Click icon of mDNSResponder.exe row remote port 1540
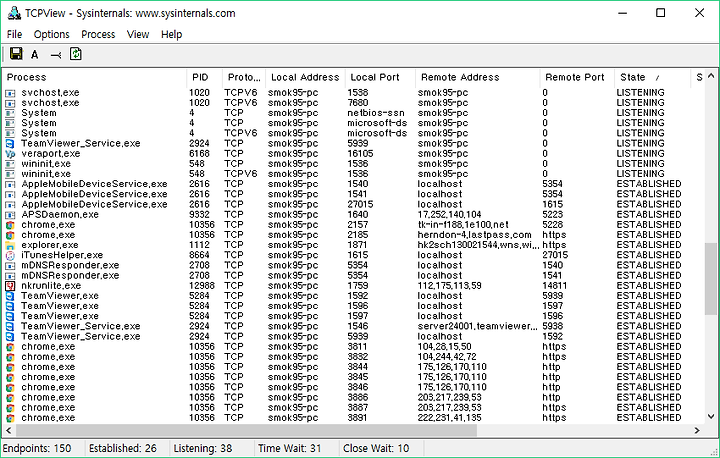The width and height of the screenshot is (720, 458). pyautogui.click(x=10, y=266)
